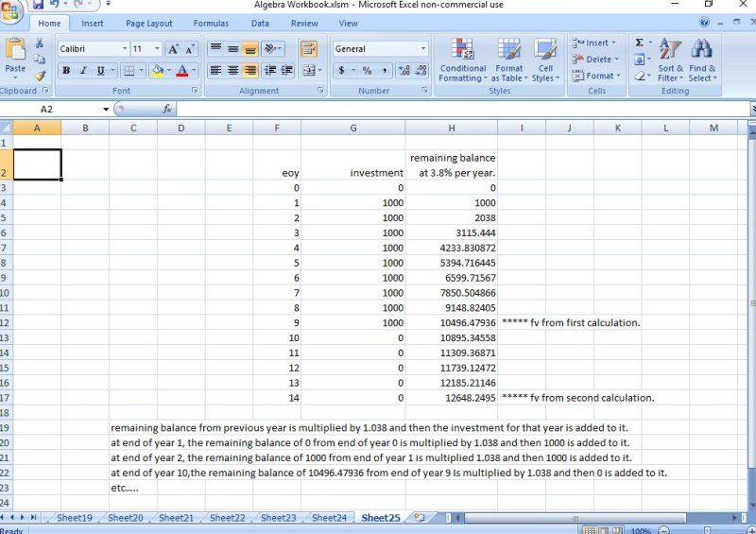756x534 pixels.
Task: Apply cell borders button
Action: click(x=129, y=71)
